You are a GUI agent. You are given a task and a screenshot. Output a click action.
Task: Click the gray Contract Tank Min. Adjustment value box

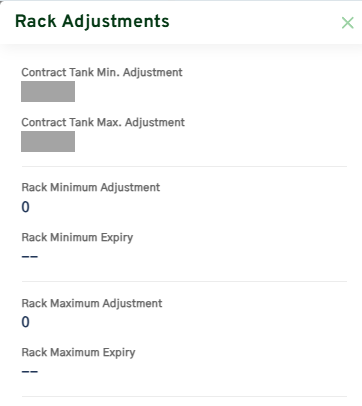(48, 91)
